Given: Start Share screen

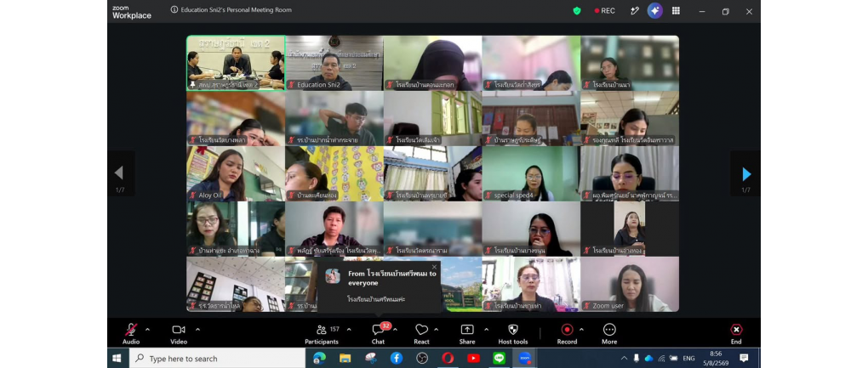Looking at the screenshot, I should tap(467, 334).
